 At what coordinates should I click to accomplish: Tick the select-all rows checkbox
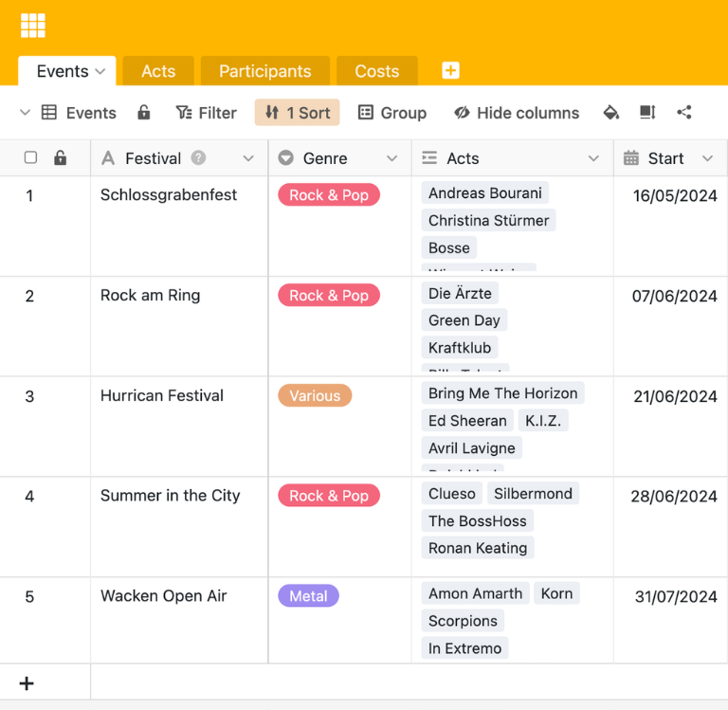[30, 157]
